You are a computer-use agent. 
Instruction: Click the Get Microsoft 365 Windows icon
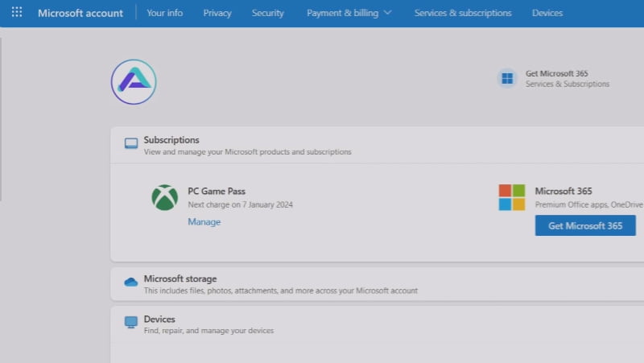507,78
